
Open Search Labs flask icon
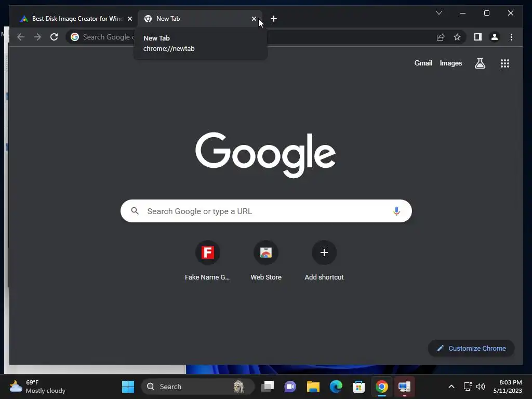point(480,63)
